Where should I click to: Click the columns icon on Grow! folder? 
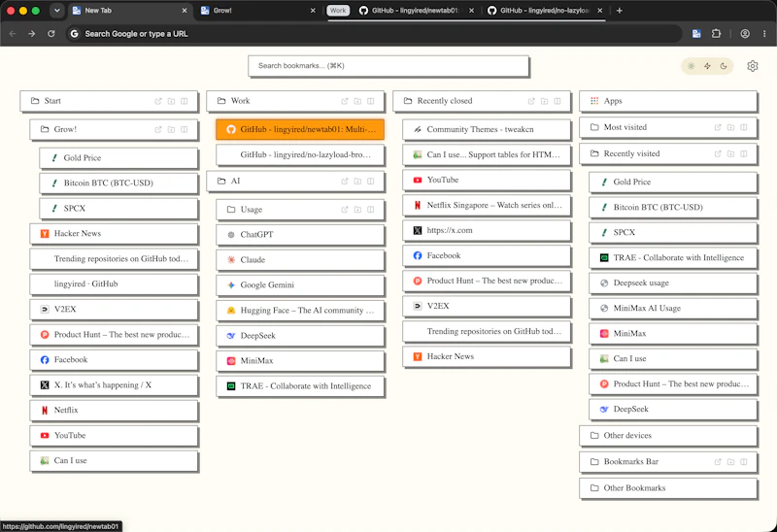[184, 129]
